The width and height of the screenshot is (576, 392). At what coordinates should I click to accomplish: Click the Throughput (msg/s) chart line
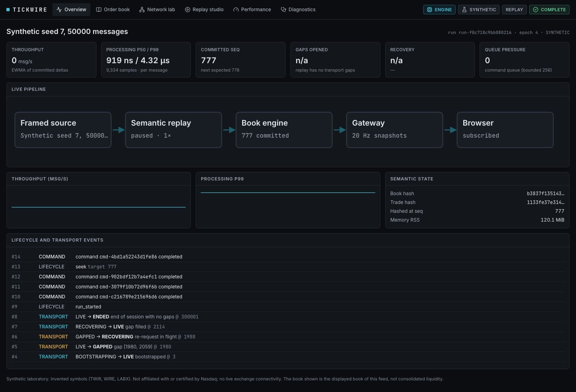click(98, 207)
